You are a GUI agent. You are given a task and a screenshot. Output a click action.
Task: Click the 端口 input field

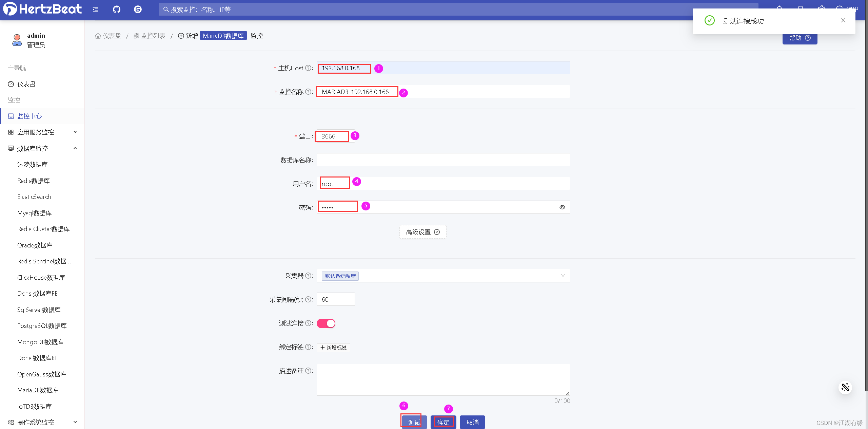(x=336, y=136)
